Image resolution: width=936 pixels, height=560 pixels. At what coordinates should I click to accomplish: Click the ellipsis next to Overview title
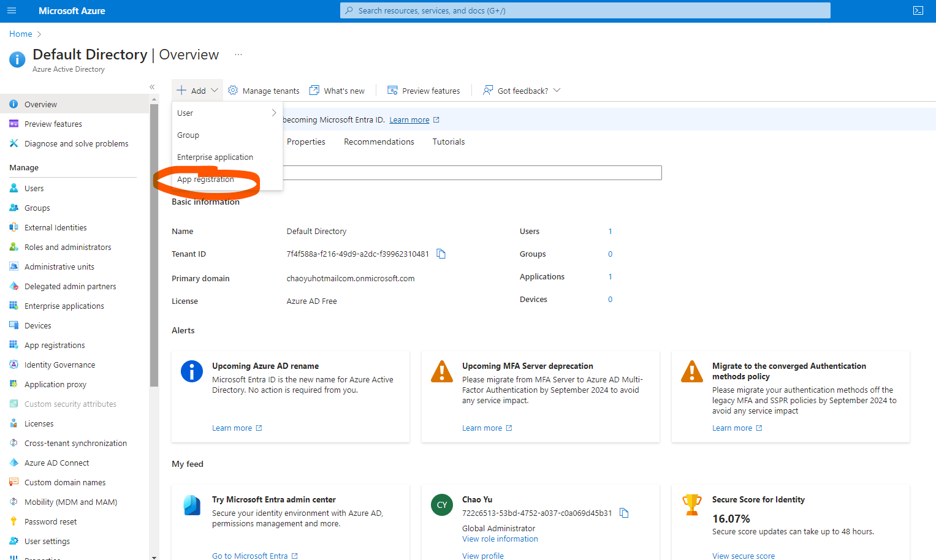coord(238,55)
